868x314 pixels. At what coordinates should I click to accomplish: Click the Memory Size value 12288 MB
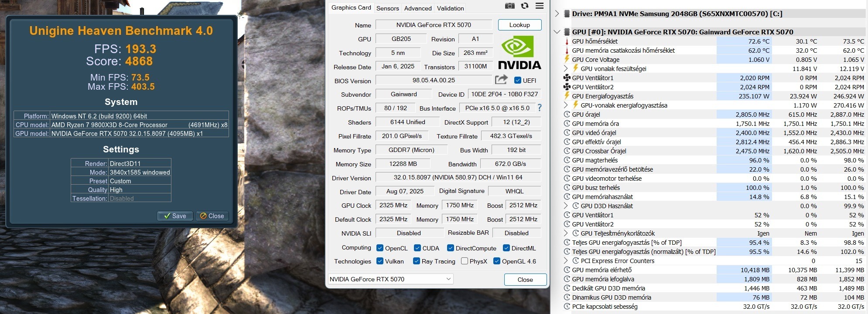click(x=403, y=164)
